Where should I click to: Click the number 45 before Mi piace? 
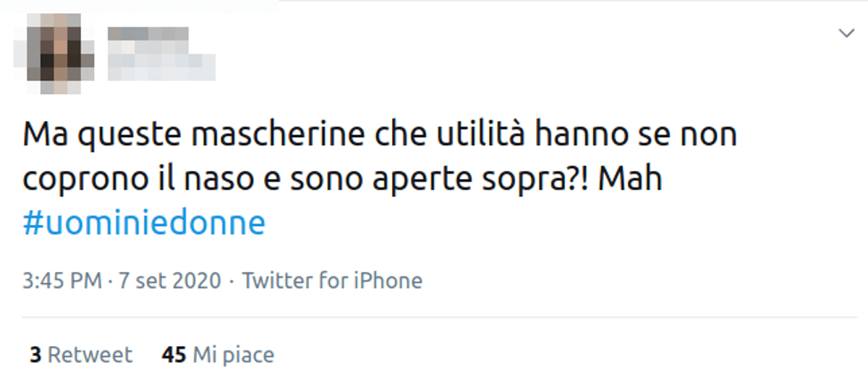click(x=174, y=355)
